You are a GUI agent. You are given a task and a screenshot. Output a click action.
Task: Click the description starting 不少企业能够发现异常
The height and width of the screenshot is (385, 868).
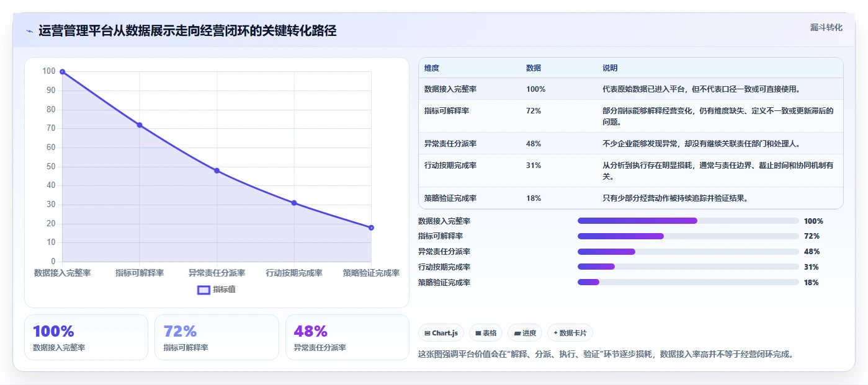702,144
